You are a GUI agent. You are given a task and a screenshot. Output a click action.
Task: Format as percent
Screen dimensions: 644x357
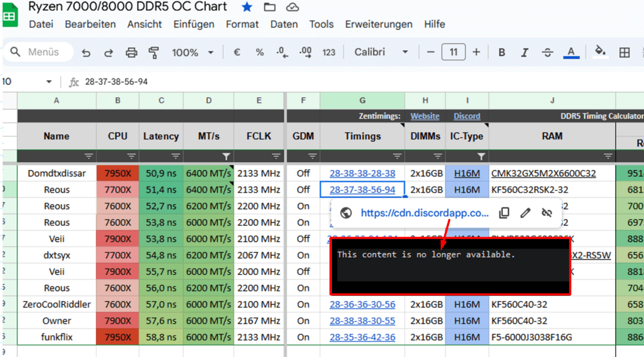260,52
